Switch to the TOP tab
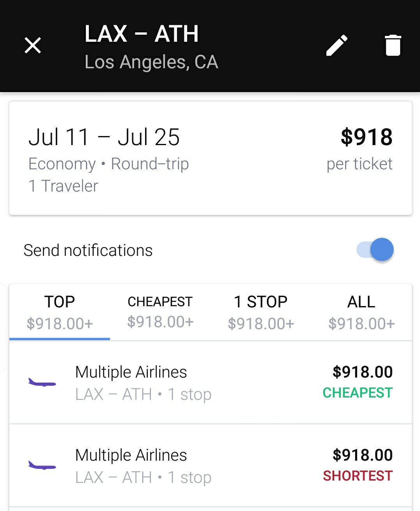 click(x=60, y=312)
